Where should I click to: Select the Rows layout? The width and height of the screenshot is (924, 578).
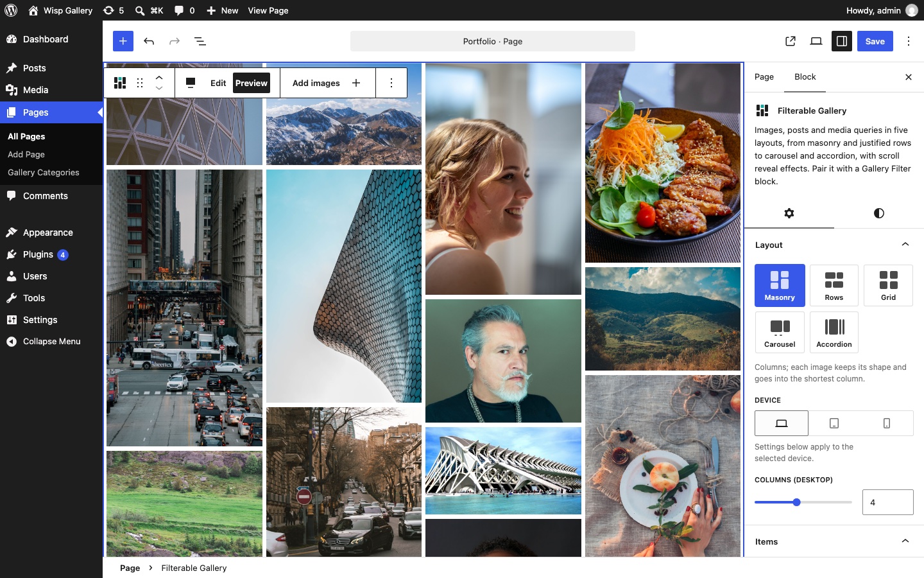point(834,285)
